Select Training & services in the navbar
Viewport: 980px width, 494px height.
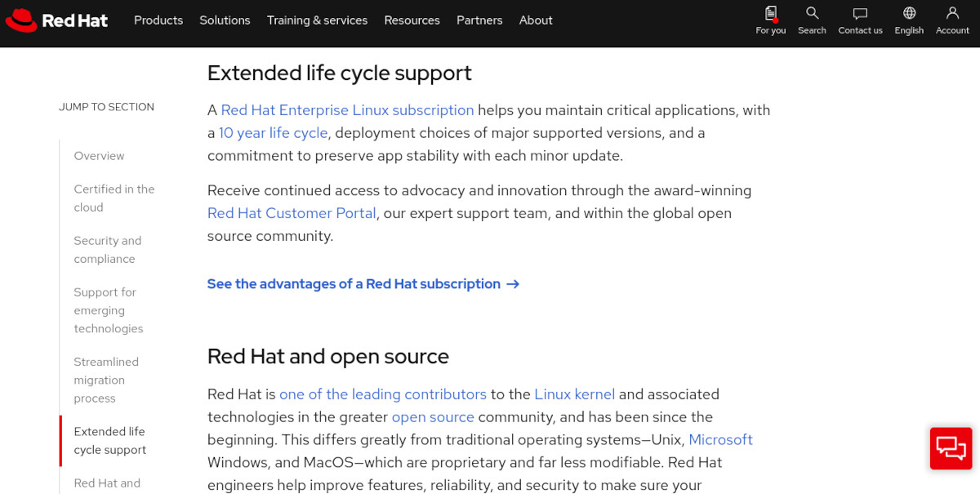[317, 20]
